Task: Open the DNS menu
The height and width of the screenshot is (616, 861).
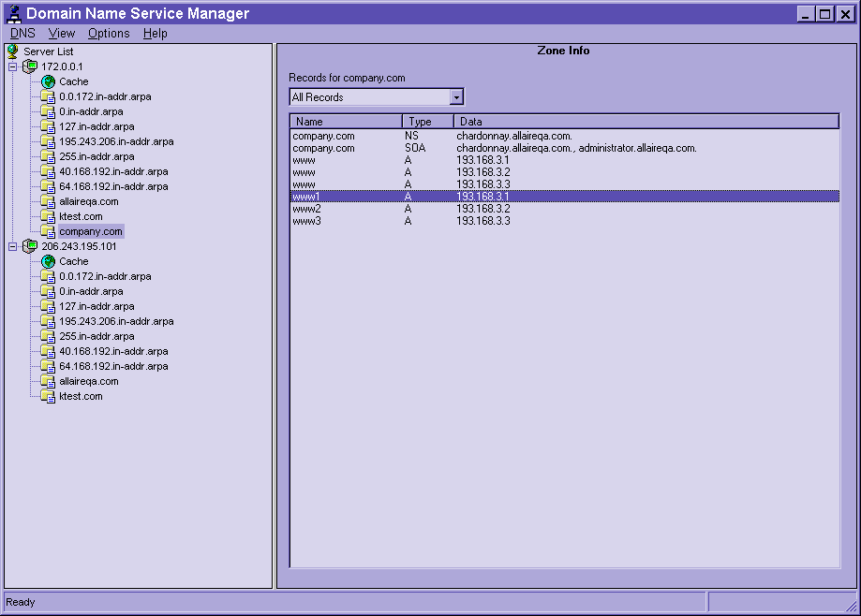Action: point(22,33)
